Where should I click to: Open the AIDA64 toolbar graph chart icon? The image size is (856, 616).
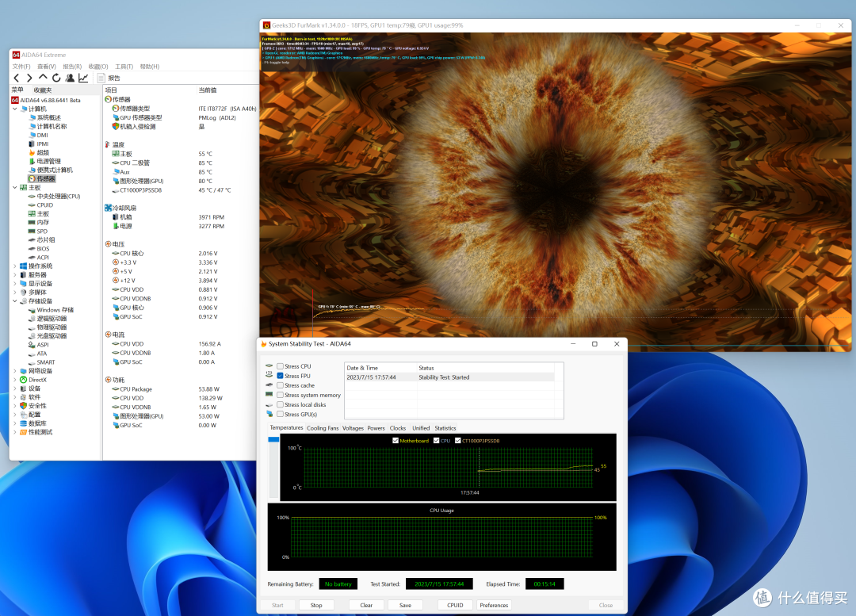pyautogui.click(x=83, y=78)
